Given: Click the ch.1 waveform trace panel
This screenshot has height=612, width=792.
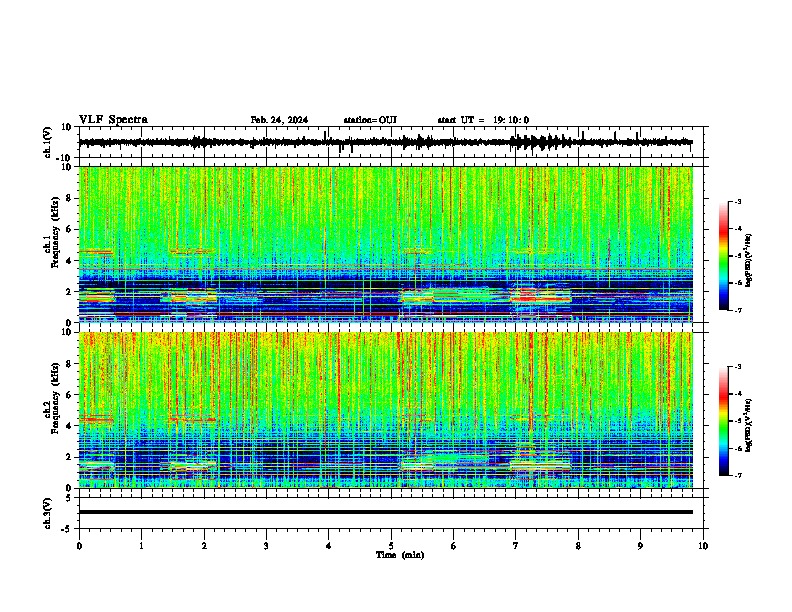Looking at the screenshot, I should [393, 142].
